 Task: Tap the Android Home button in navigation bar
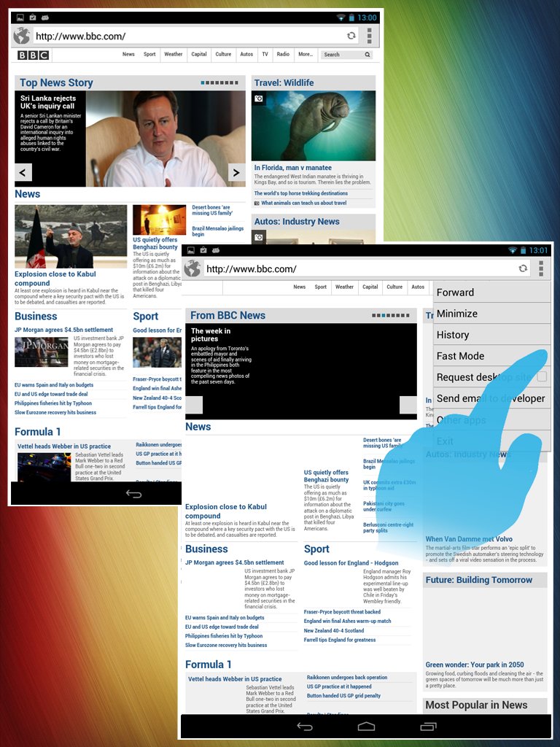tap(366, 727)
